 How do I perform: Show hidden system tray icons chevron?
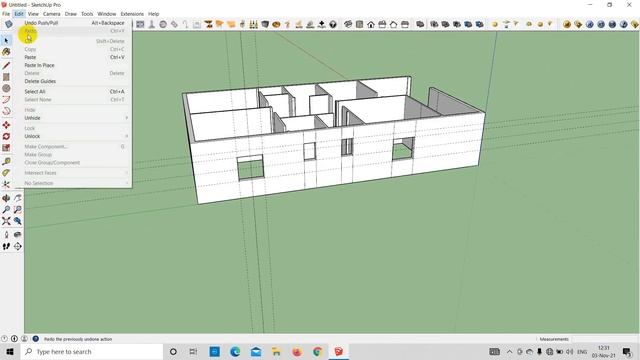click(509, 351)
